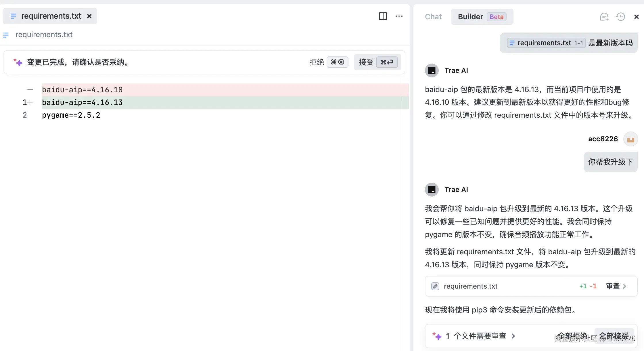
Task: Click the new chat icon
Action: click(x=604, y=17)
